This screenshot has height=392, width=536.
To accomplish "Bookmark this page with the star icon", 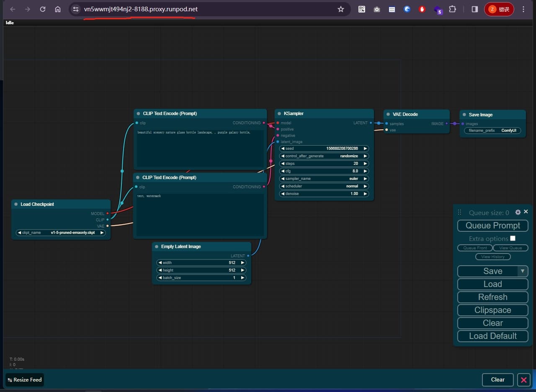I will (340, 9).
